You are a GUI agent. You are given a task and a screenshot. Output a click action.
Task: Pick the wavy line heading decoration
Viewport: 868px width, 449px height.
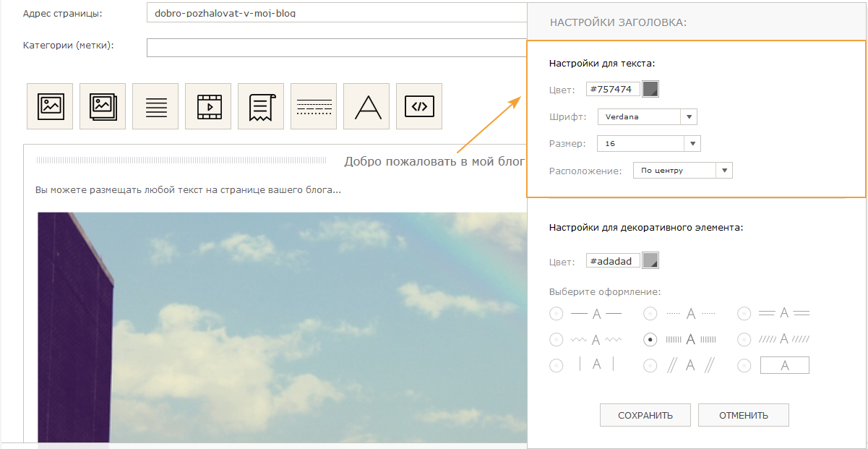point(557,340)
